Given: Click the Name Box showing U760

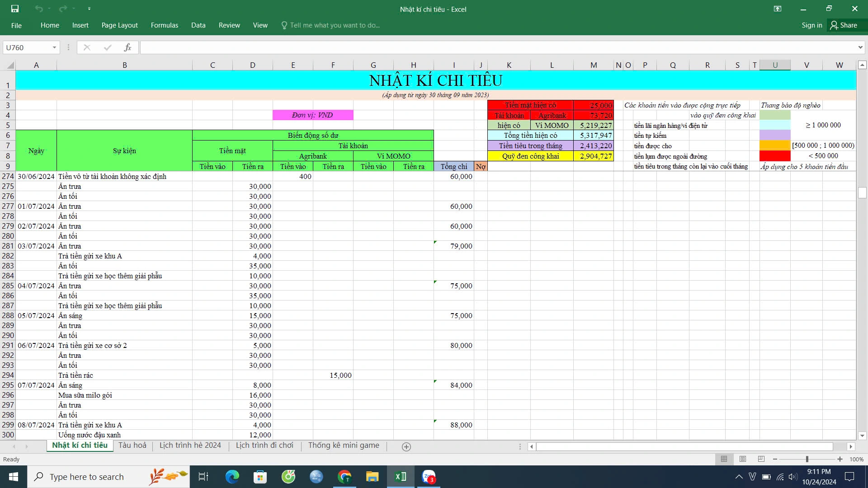Looking at the screenshot, I should coord(27,47).
